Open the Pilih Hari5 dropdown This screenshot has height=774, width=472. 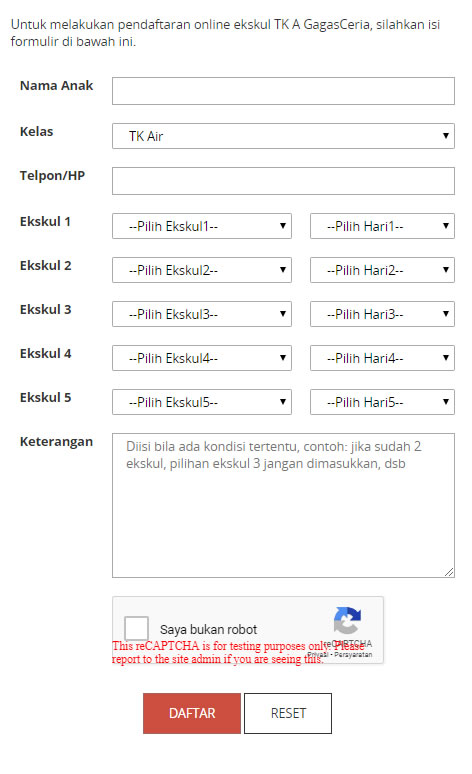click(x=382, y=402)
